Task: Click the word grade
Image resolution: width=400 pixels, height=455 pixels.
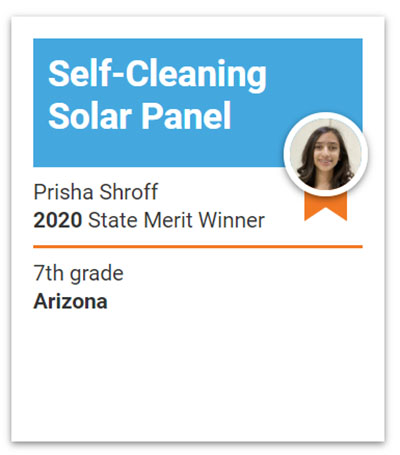Action: (97, 274)
